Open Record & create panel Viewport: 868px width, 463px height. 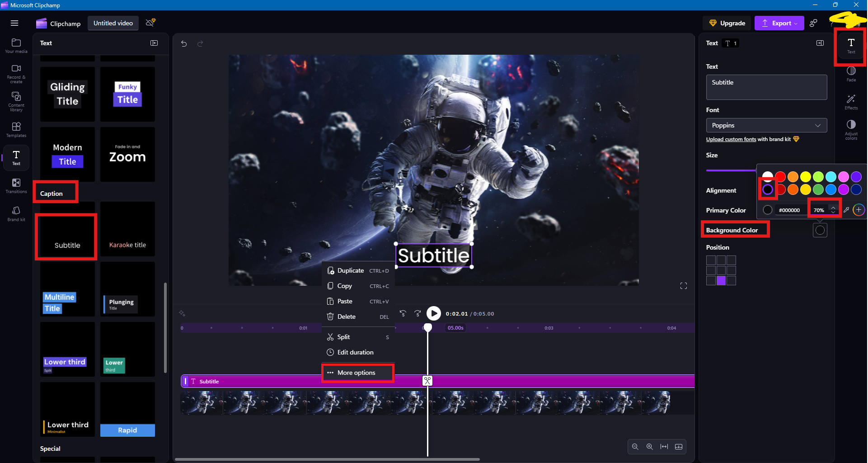[x=16, y=73]
